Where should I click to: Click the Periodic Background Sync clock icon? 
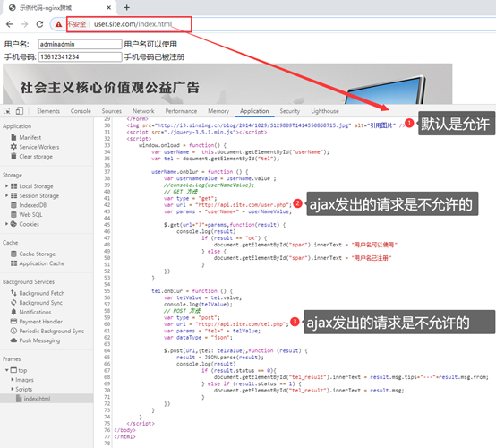[x=13, y=331]
